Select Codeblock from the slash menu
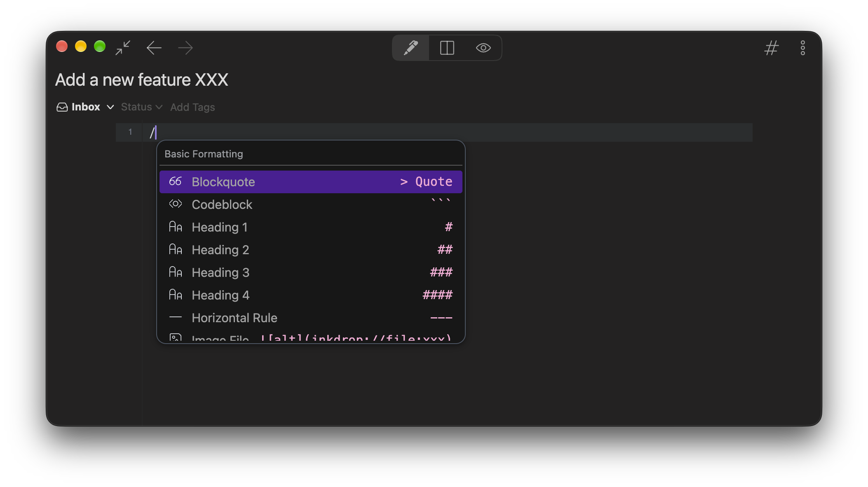868x487 pixels. click(x=311, y=204)
